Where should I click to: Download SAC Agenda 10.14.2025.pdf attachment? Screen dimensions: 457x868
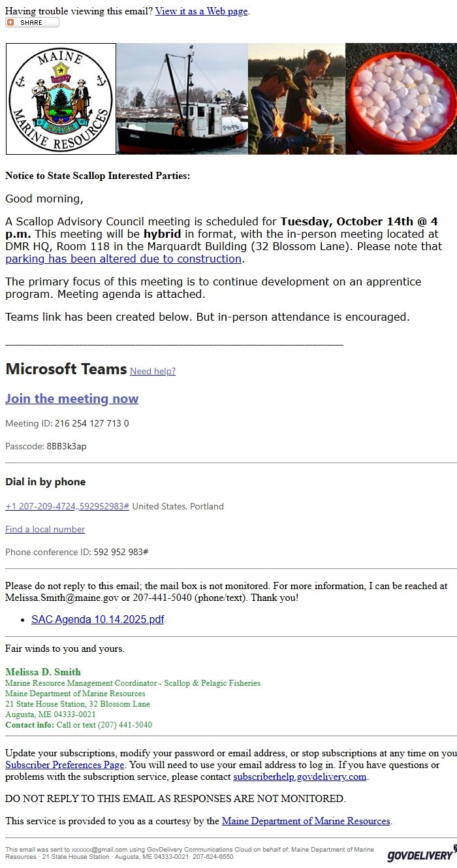(97, 619)
